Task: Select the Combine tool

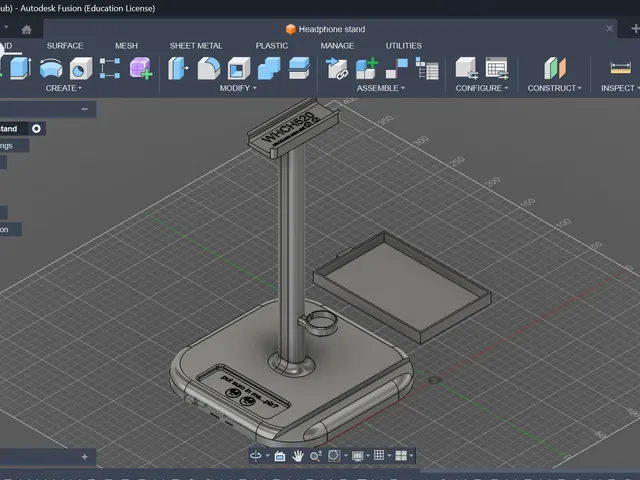Action: (x=269, y=68)
